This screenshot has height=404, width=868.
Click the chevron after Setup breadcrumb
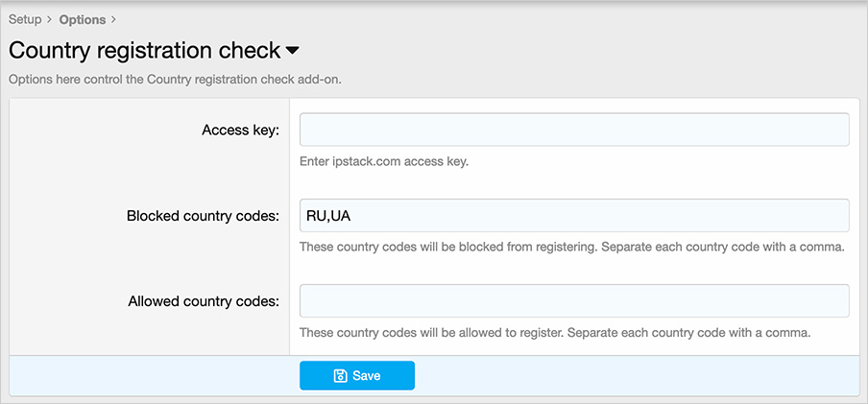click(49, 19)
